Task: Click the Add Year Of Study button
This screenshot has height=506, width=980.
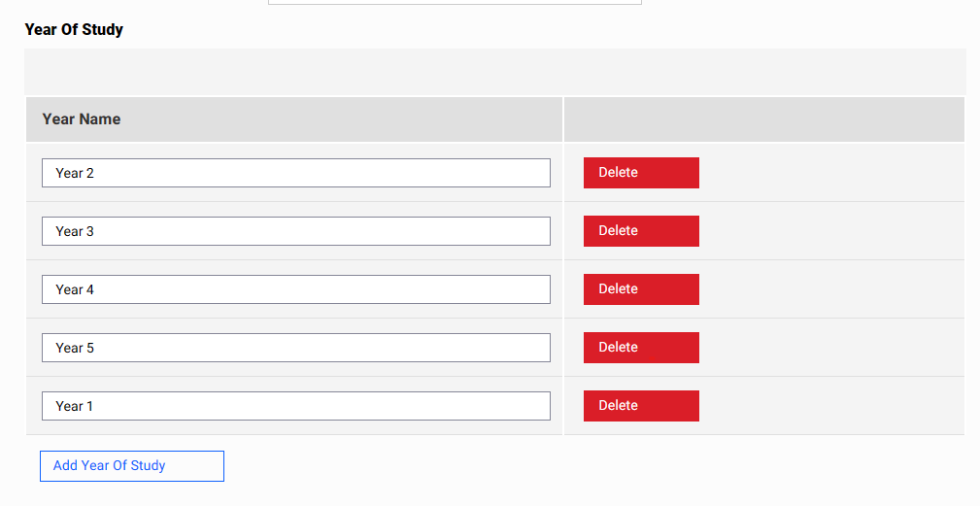Action: 132,466
